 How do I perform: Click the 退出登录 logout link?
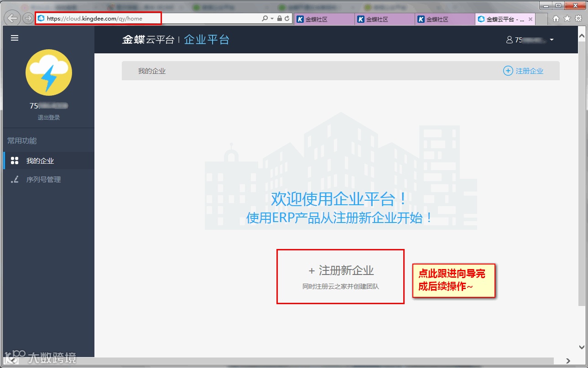pos(49,117)
